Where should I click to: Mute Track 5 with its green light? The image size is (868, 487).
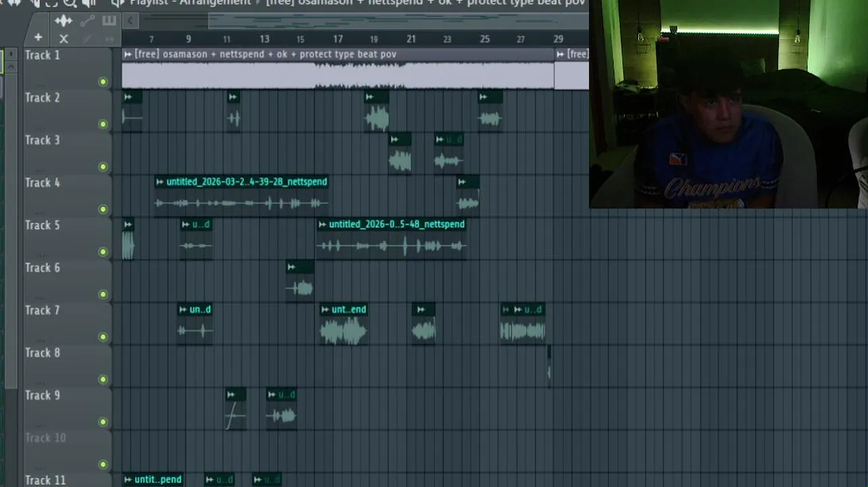click(103, 252)
